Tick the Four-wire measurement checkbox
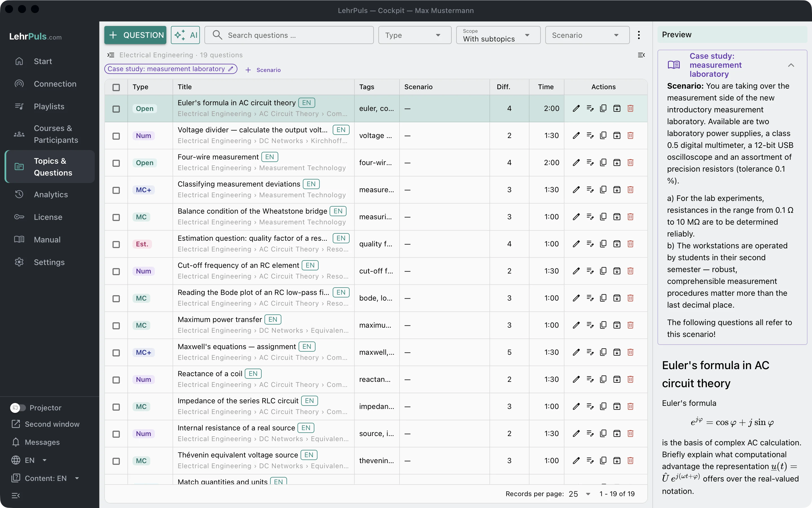Image resolution: width=812 pixels, height=508 pixels. (116, 163)
